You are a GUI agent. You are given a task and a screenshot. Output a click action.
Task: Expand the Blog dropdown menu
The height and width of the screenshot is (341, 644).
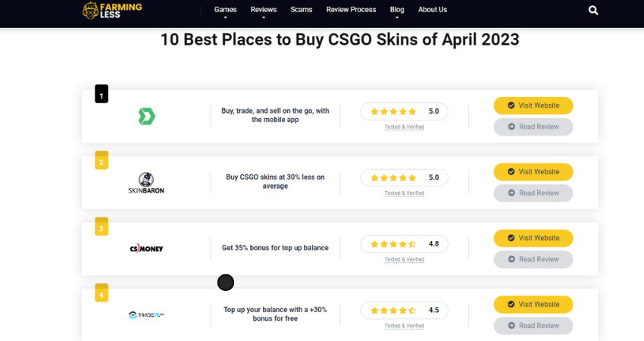point(397,12)
